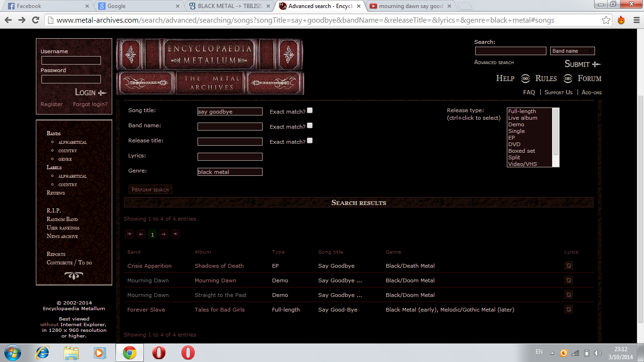Screen dimensions: 644x362
Task: Switch to BLACK METAL Tbilisi tab
Action: coord(228,6)
